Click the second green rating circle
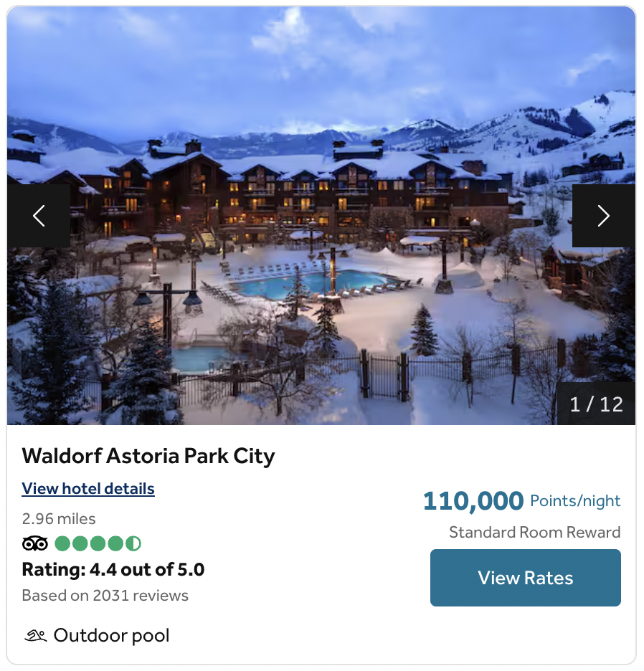This screenshot has width=644, height=671. click(80, 543)
